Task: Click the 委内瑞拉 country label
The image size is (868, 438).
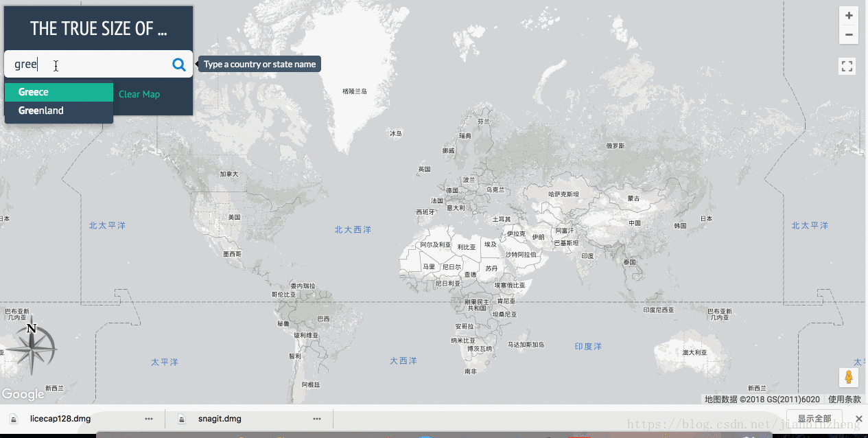Action: coord(303,286)
